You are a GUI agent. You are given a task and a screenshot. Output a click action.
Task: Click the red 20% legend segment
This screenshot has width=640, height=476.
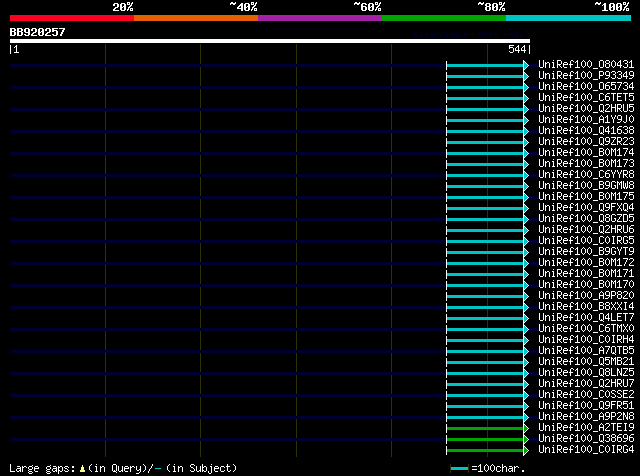pyautogui.click(x=72, y=18)
